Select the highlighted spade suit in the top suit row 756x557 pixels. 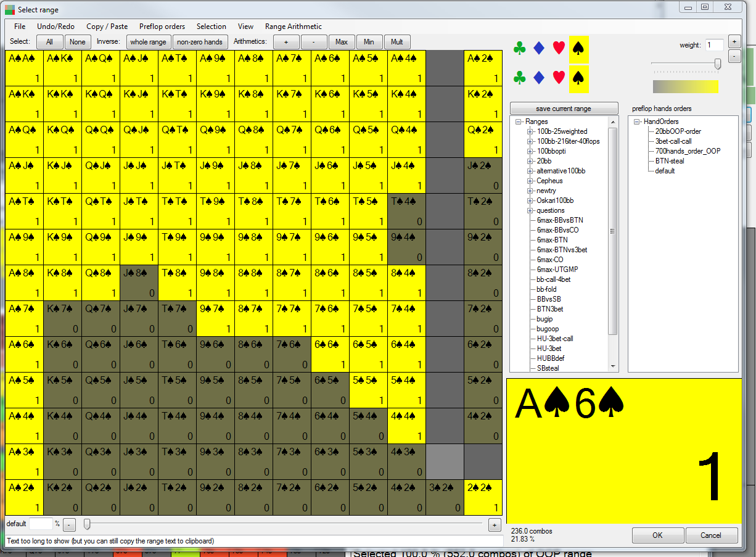pyautogui.click(x=578, y=49)
